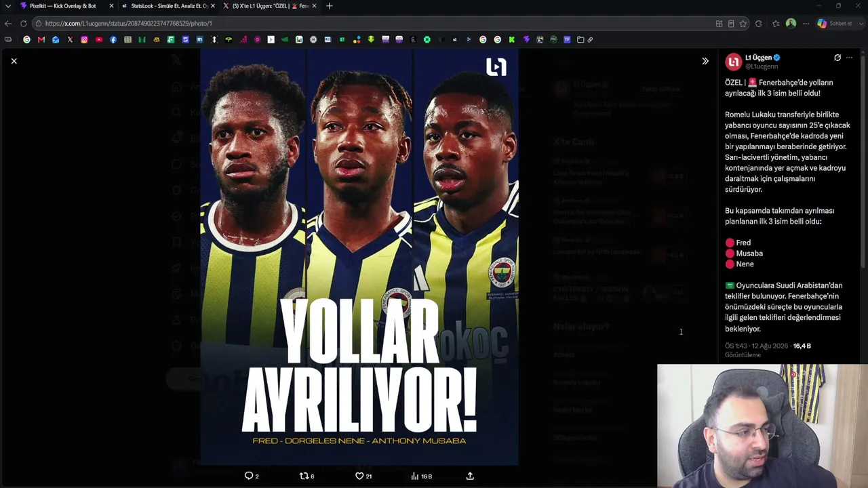The height and width of the screenshot is (488, 868).
Task: Close the X L1 Üçgen tab
Action: (x=314, y=6)
